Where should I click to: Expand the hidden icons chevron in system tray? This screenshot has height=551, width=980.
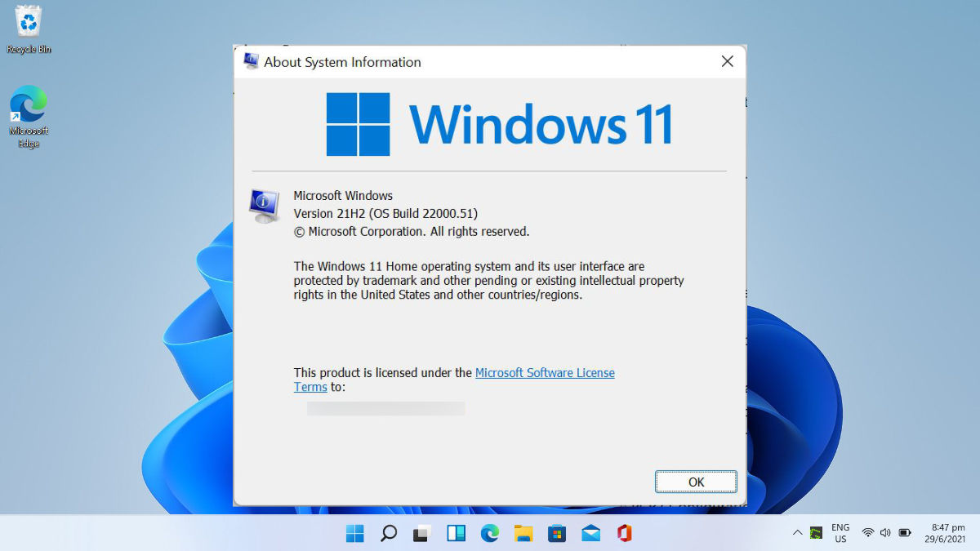point(798,533)
